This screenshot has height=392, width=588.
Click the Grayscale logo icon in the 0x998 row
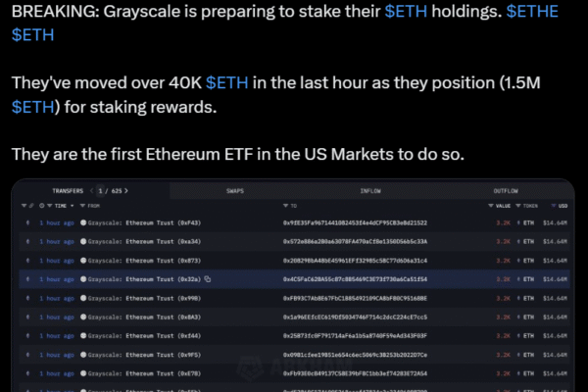pos(83,298)
